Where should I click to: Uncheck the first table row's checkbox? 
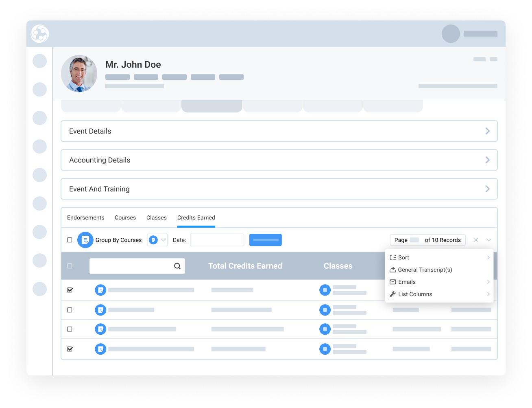70,290
